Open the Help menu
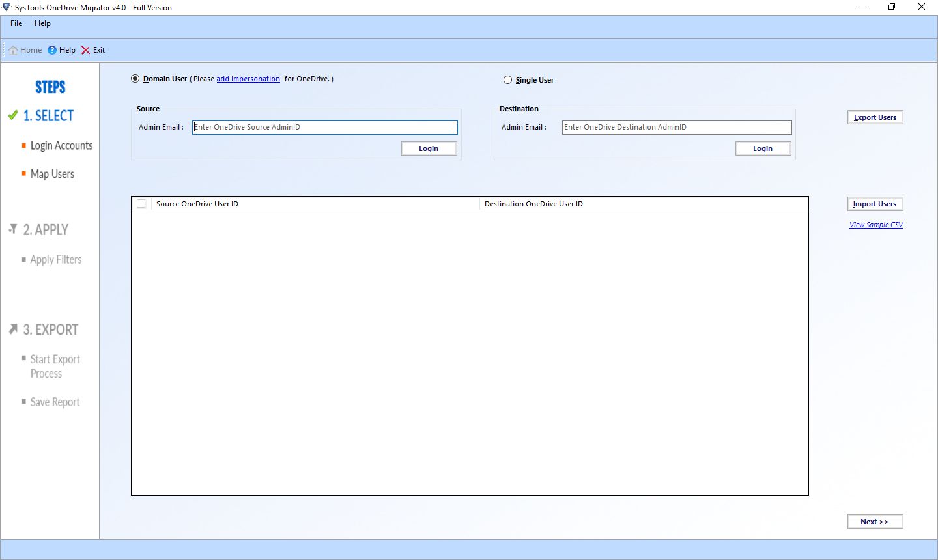This screenshot has height=560, width=938. coord(42,23)
